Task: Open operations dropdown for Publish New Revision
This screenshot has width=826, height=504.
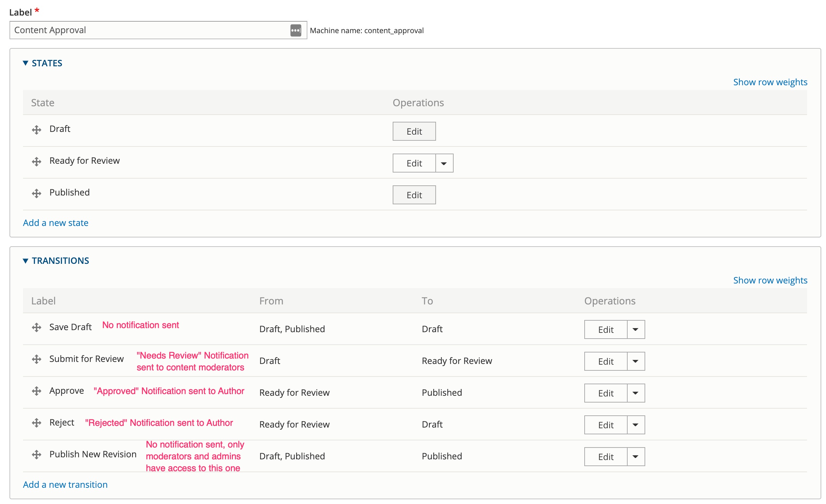Action: click(635, 457)
